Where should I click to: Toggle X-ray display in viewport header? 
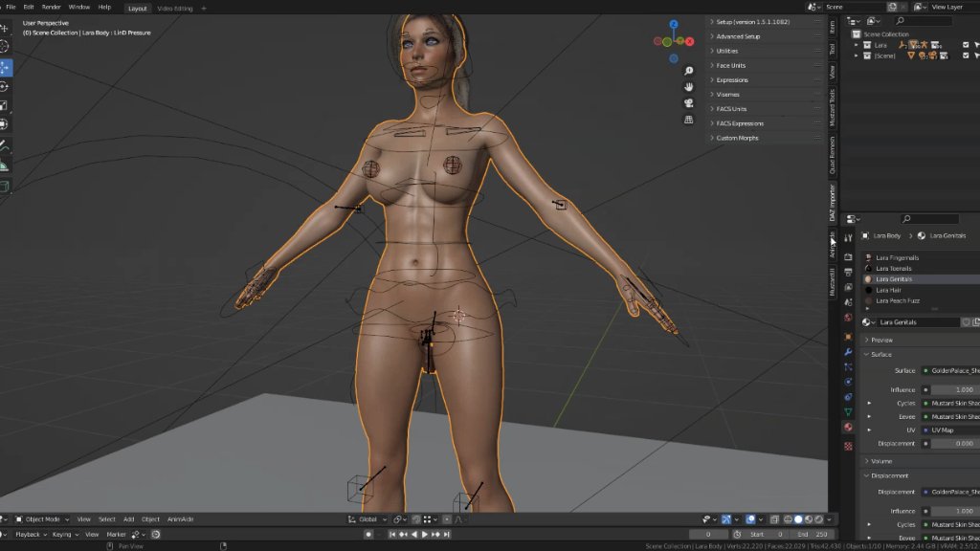point(774,519)
